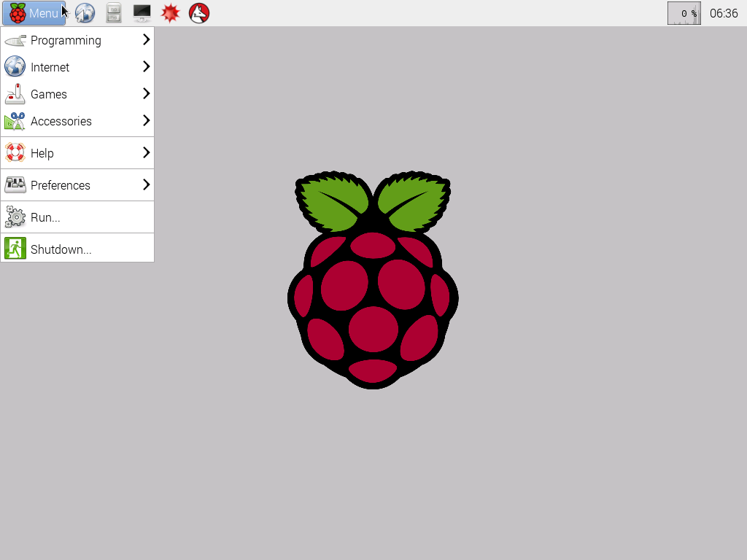Viewport: 747px width, 560px height.
Task: Select Run... from the menu
Action: coord(77,217)
